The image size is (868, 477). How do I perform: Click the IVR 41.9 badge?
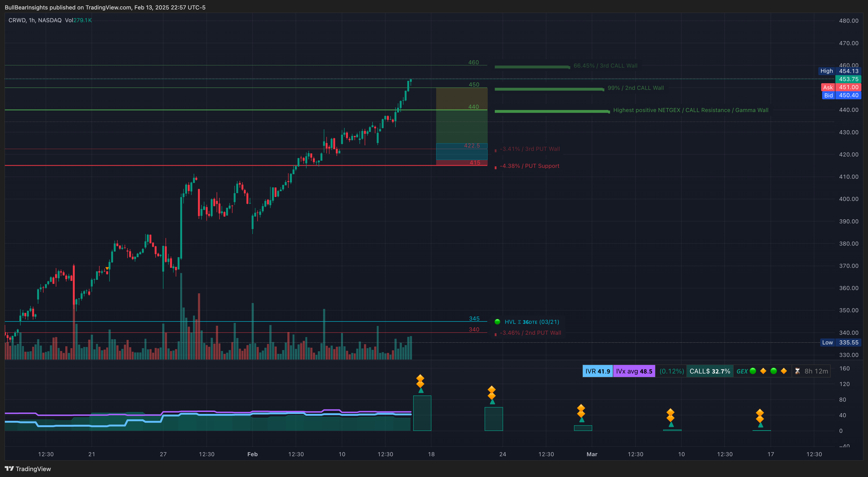(597, 371)
